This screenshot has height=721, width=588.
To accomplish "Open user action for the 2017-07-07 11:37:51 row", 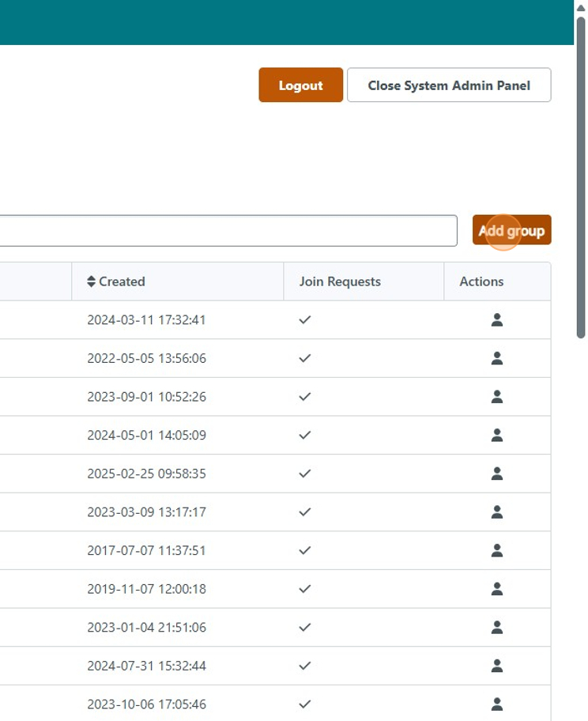I will point(497,550).
